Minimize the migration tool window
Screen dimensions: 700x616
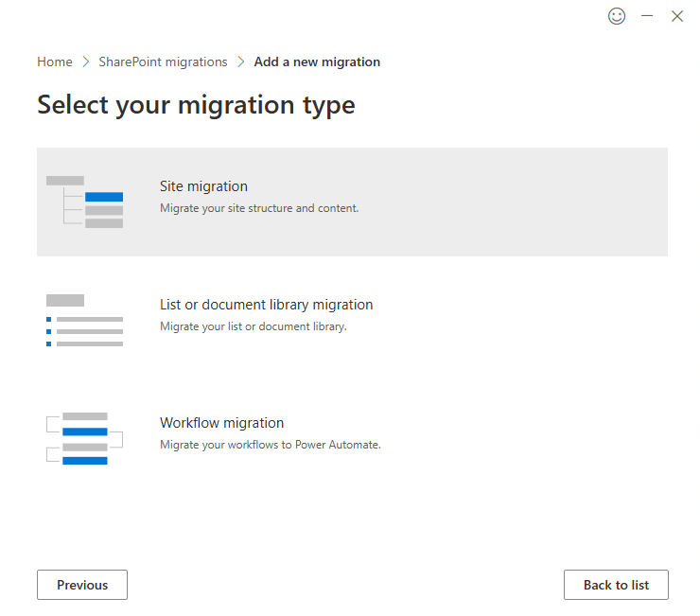point(647,16)
